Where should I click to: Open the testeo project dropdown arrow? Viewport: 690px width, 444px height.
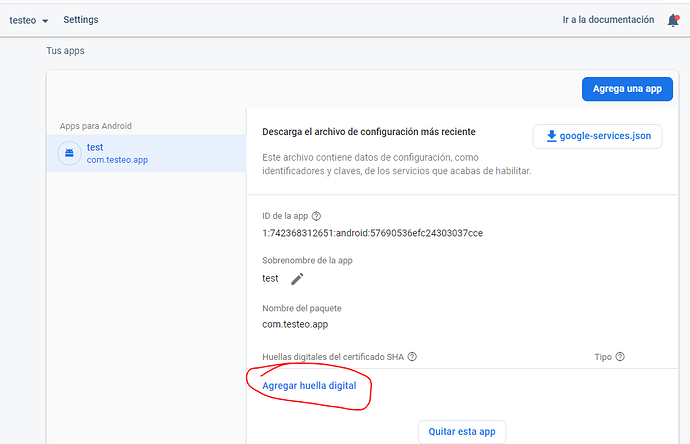(x=45, y=21)
